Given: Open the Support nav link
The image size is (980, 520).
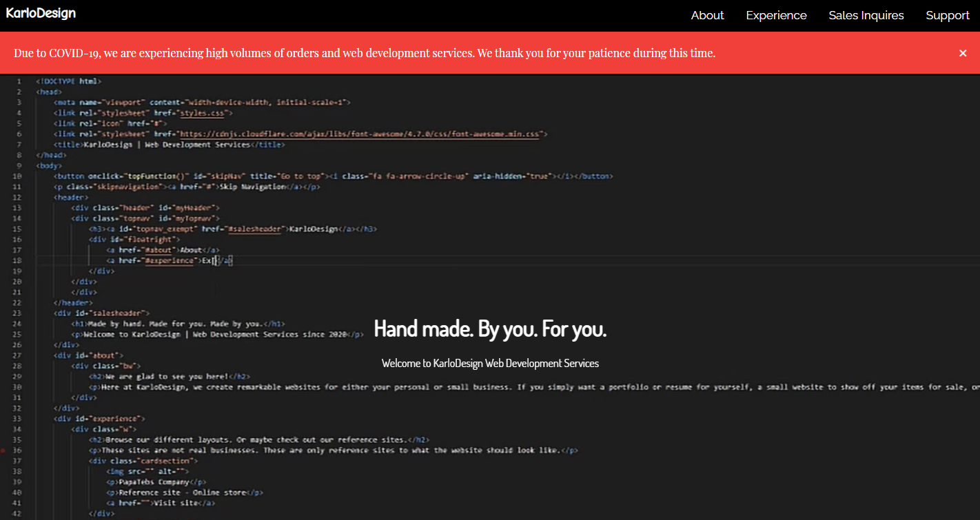Looking at the screenshot, I should tap(948, 15).
